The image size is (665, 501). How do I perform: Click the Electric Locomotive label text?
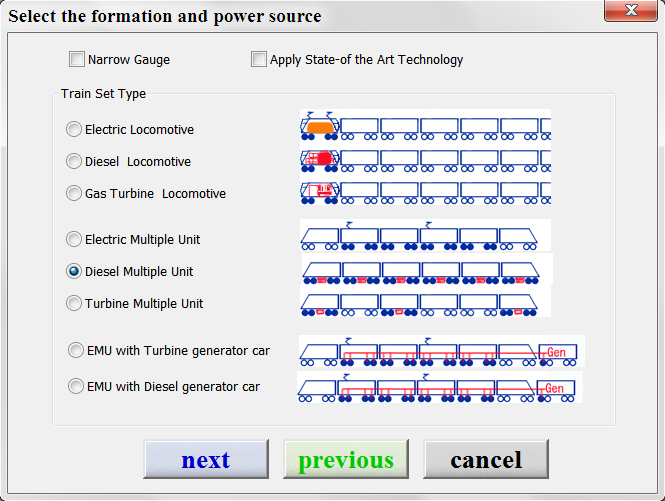(x=139, y=129)
